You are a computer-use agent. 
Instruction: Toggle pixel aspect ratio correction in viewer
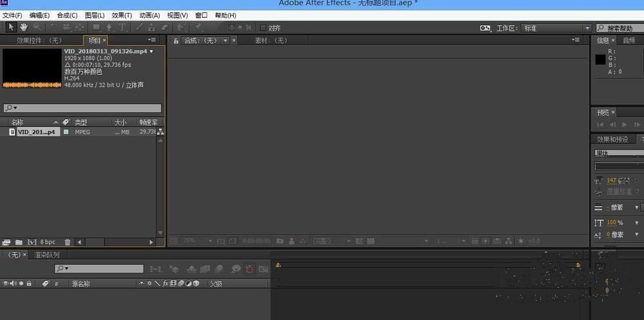click(475, 241)
